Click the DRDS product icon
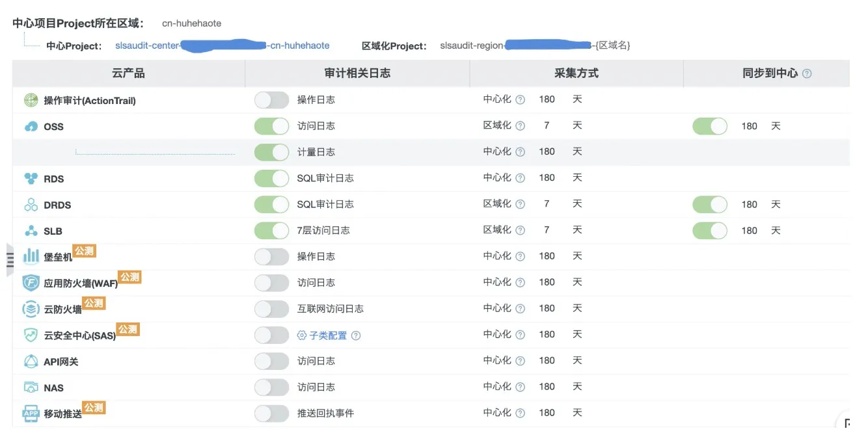The image size is (868, 446). pos(31,205)
